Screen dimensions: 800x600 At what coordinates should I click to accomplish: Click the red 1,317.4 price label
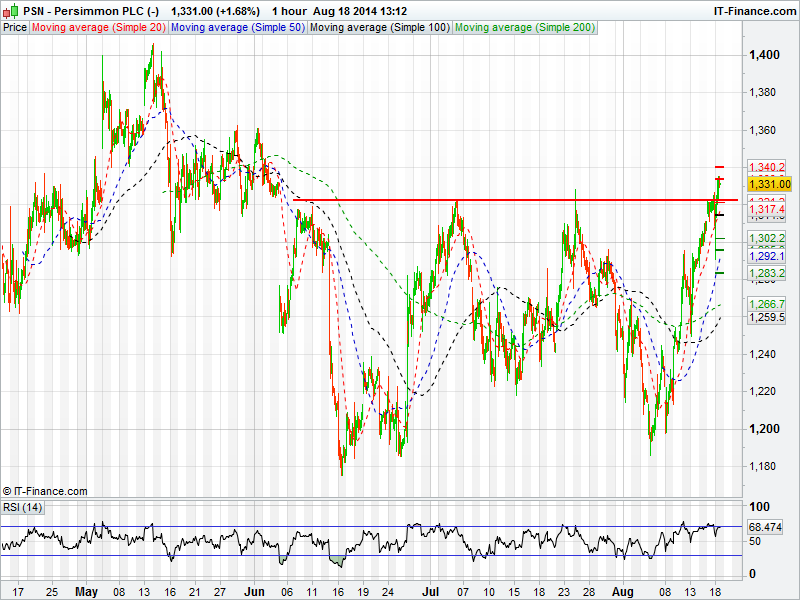pos(766,209)
